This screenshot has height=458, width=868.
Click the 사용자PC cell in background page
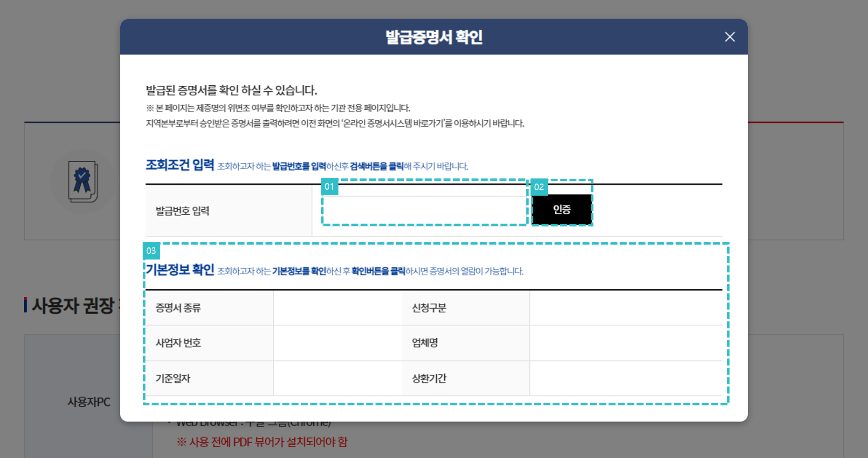(89, 402)
